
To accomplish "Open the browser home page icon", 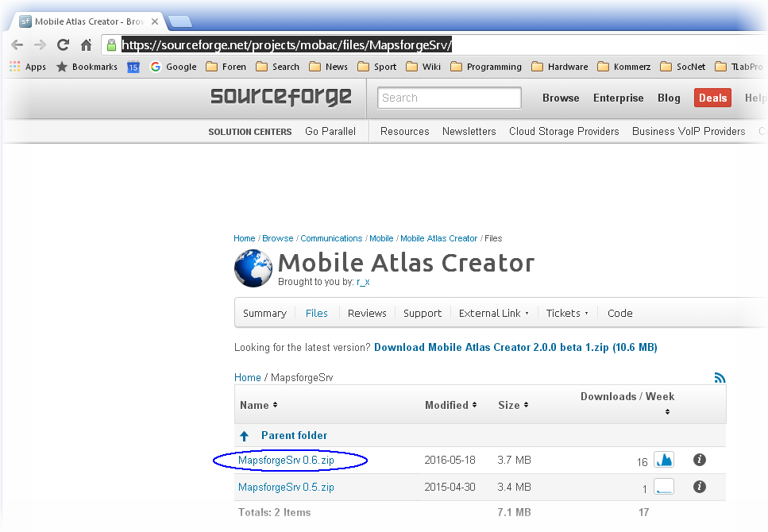I will pyautogui.click(x=87, y=45).
